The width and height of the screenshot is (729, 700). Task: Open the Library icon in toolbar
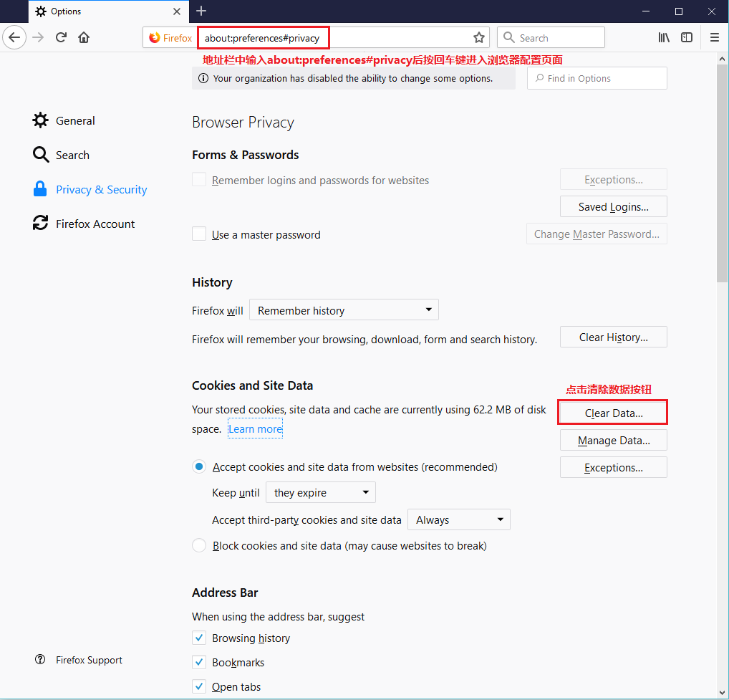pos(664,37)
